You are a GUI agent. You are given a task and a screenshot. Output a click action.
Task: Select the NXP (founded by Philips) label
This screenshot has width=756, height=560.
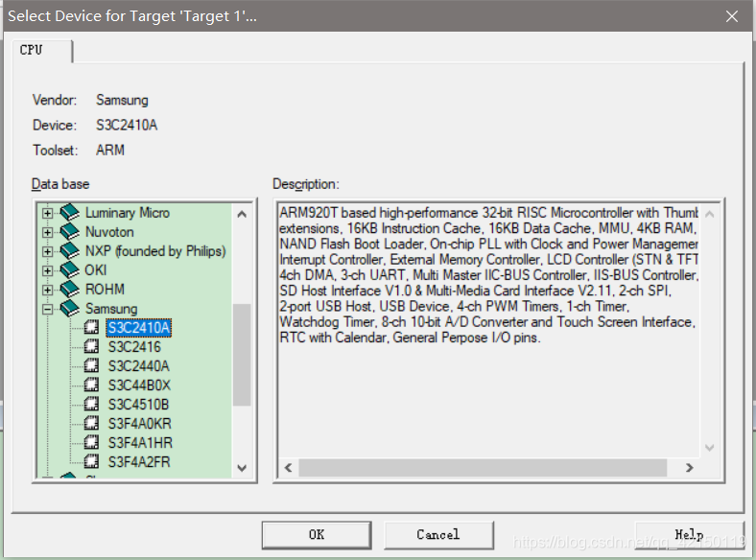click(x=155, y=251)
